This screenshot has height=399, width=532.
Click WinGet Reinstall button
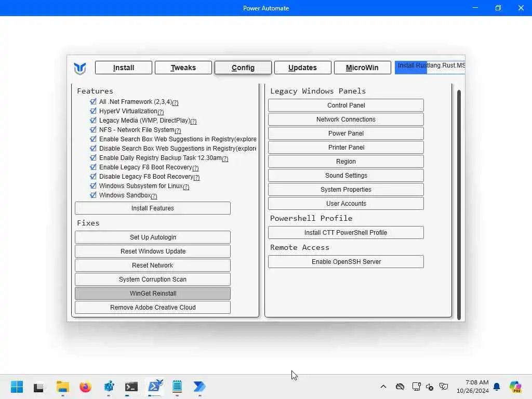153,293
